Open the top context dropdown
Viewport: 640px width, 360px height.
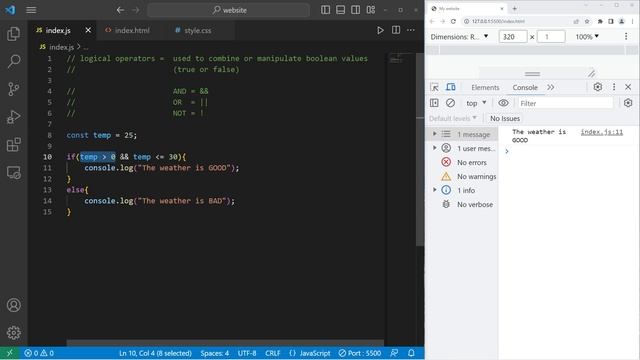pyautogui.click(x=476, y=103)
